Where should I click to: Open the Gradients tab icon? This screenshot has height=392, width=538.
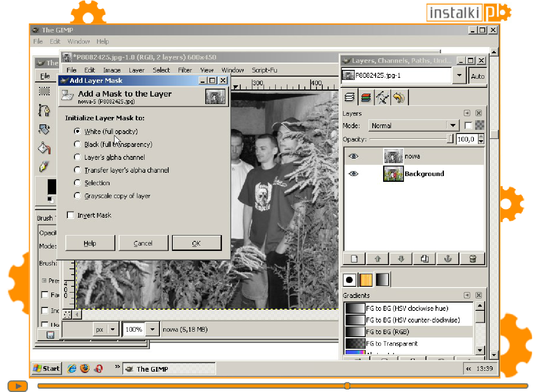pyautogui.click(x=382, y=280)
